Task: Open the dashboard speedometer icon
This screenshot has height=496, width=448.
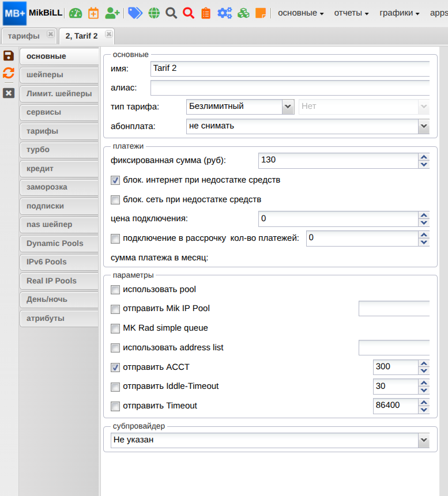Action: 76,13
